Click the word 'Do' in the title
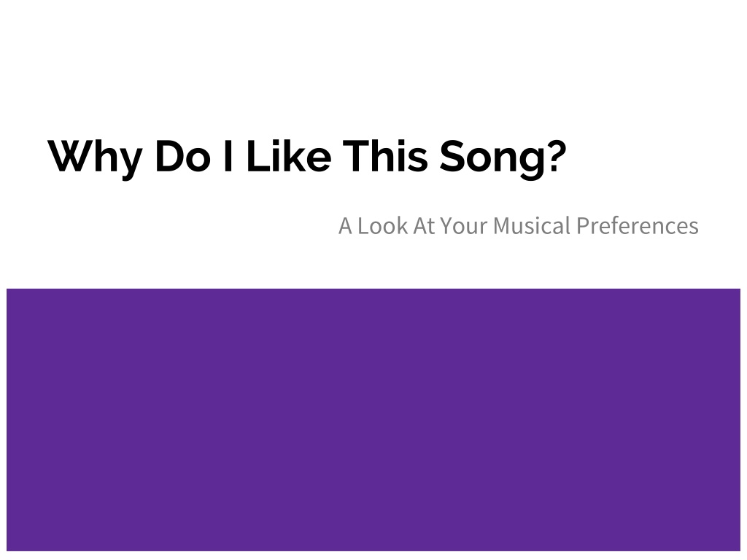This screenshot has width=747, height=560. click(x=183, y=156)
